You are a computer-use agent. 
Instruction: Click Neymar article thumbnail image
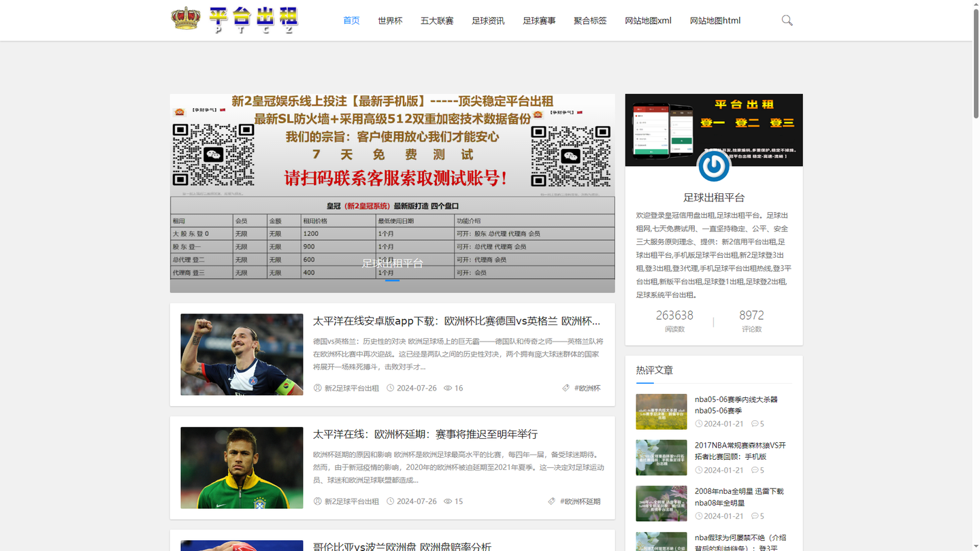click(242, 467)
